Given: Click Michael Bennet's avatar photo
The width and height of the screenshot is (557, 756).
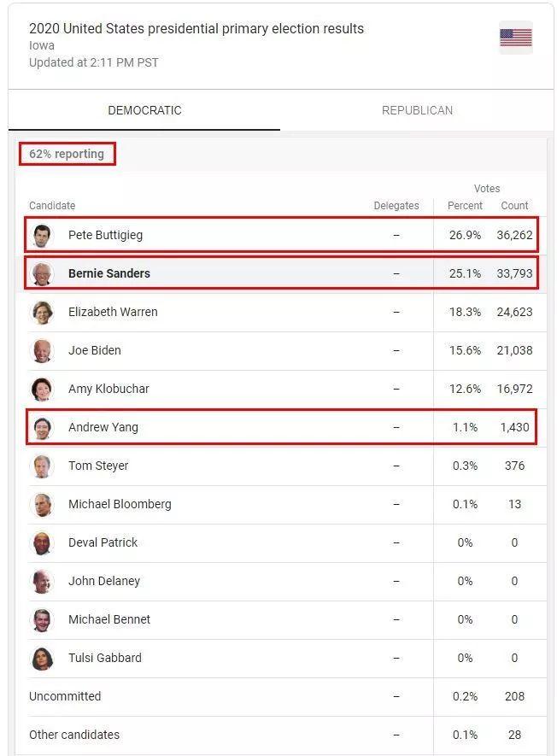Looking at the screenshot, I should point(42,619).
